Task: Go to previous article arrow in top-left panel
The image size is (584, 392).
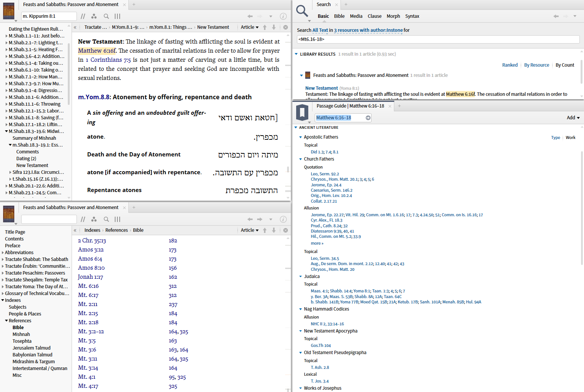Action: pos(265,27)
